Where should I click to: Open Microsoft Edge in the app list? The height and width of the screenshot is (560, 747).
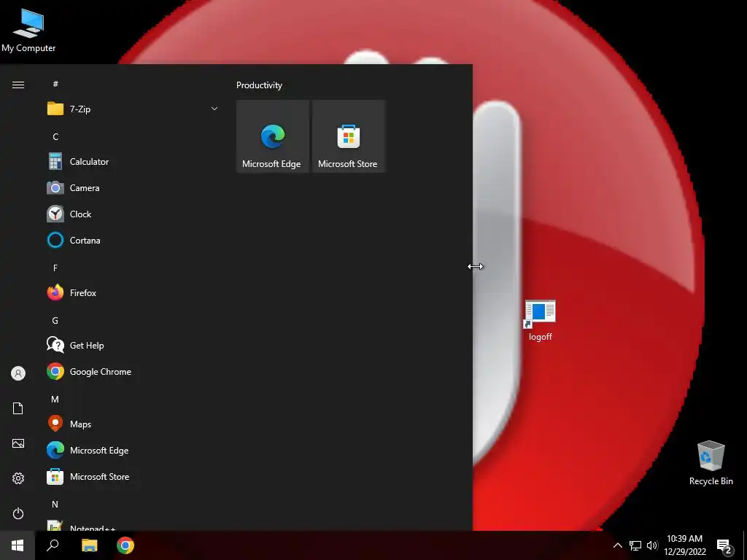(133, 451)
